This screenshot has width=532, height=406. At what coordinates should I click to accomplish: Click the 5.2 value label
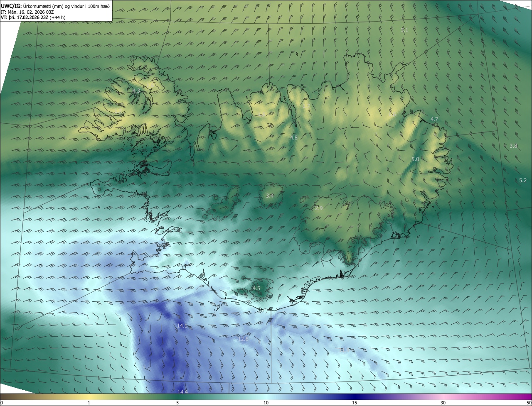pyautogui.click(x=523, y=180)
